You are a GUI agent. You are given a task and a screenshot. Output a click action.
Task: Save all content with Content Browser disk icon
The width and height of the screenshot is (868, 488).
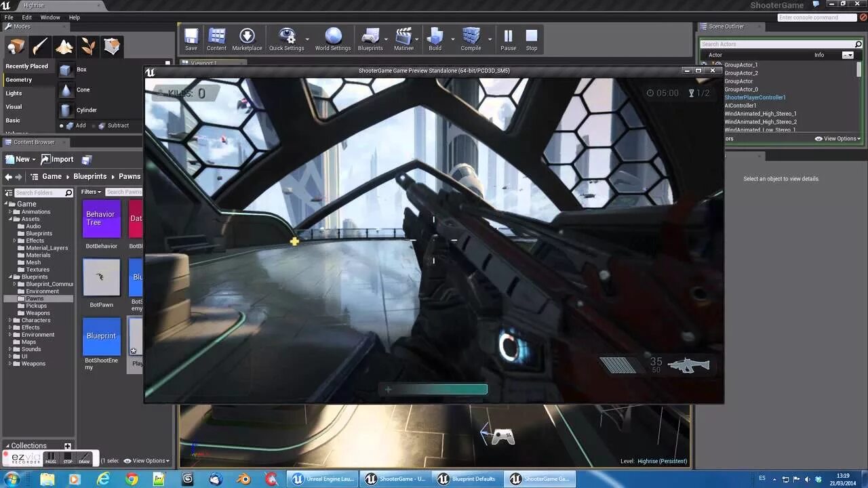tap(87, 159)
